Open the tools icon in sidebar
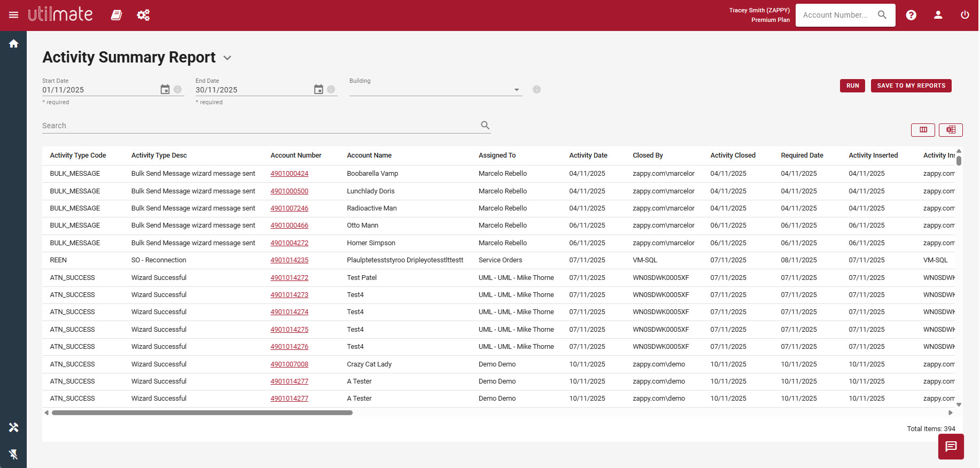980x468 pixels. (x=14, y=427)
